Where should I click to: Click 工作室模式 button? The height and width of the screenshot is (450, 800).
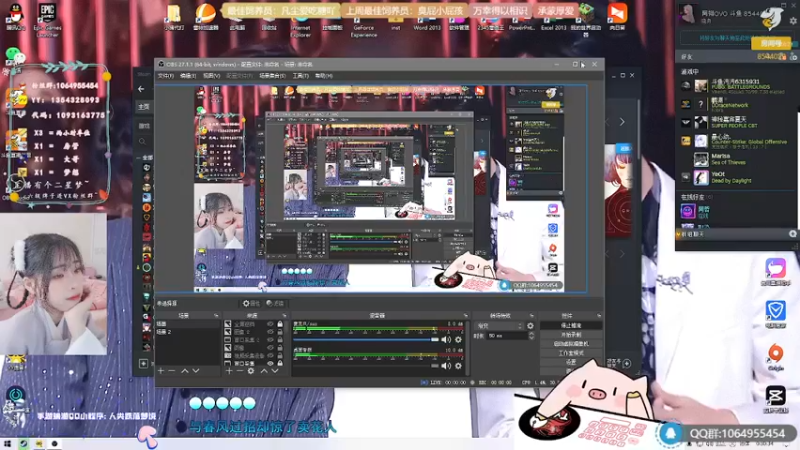(x=571, y=353)
